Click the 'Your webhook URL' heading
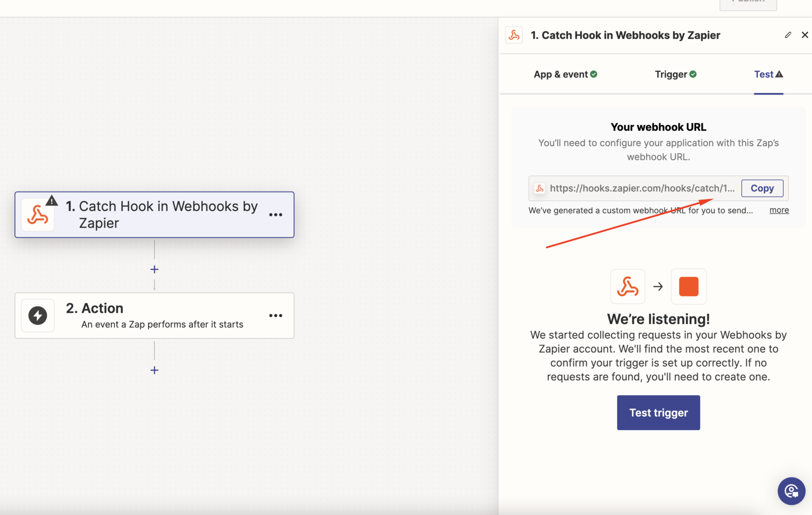Image resolution: width=812 pixels, height=515 pixels. [658, 127]
